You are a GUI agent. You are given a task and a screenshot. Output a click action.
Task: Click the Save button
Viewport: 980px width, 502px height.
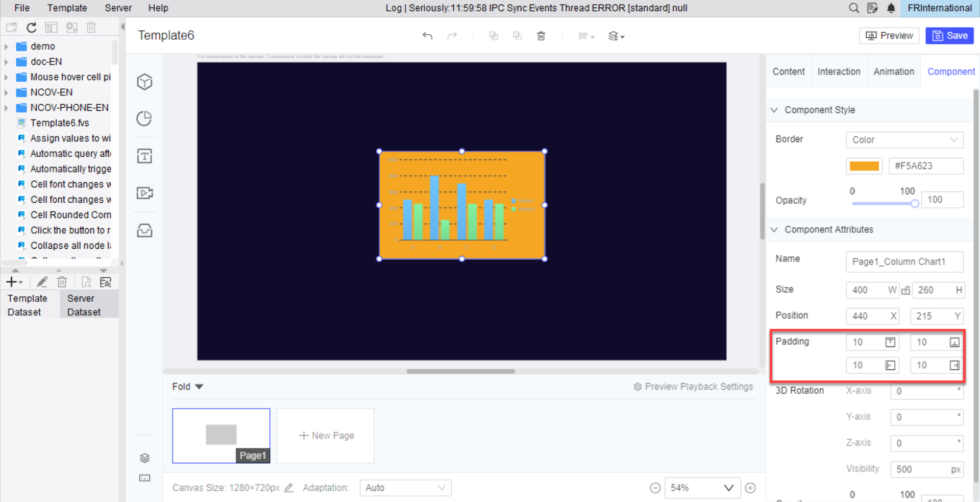[x=950, y=36]
